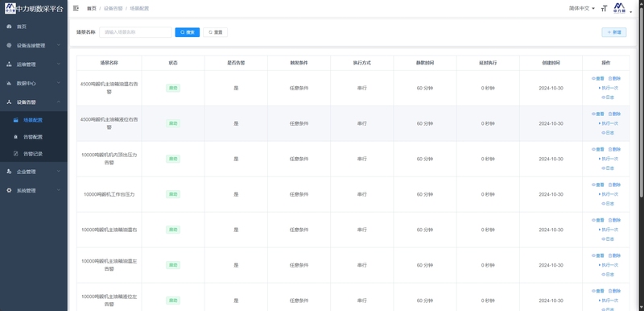
Task: Select scene name 10000吨锻机机内顶出压力告警 cell
Action: point(109,159)
